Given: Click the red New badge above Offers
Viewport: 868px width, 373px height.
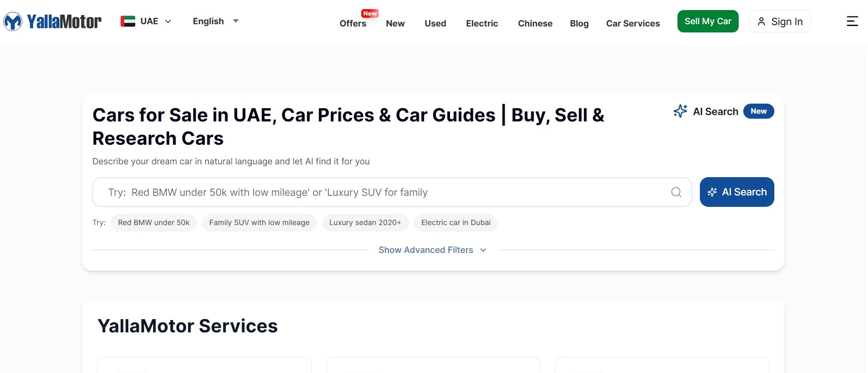Looking at the screenshot, I should pos(370,13).
